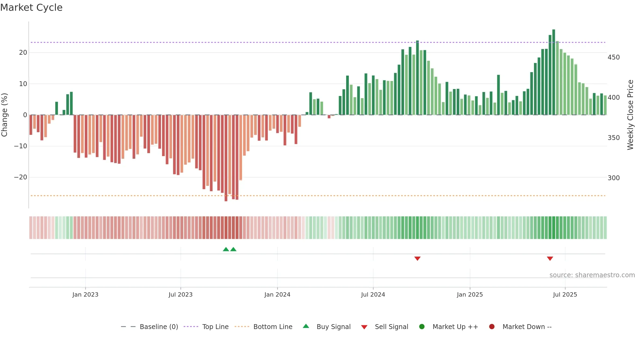Click the Top Line legend label

click(x=215, y=327)
